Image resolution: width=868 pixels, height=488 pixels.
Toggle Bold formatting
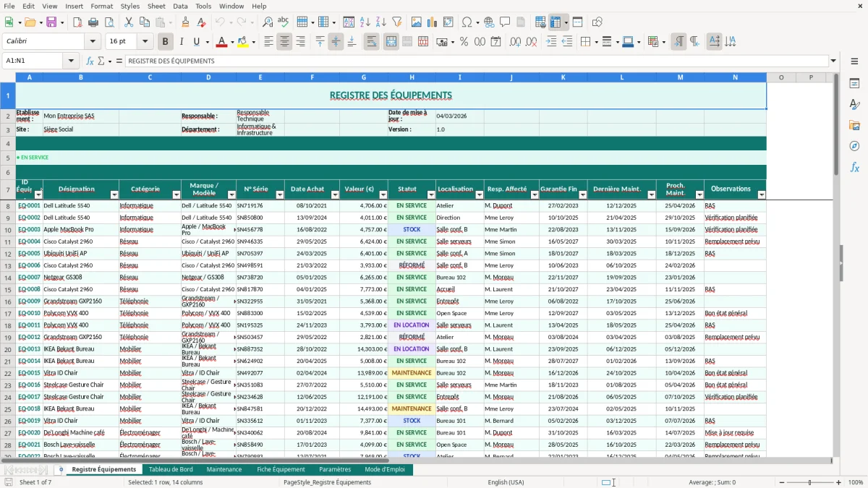[x=165, y=42]
